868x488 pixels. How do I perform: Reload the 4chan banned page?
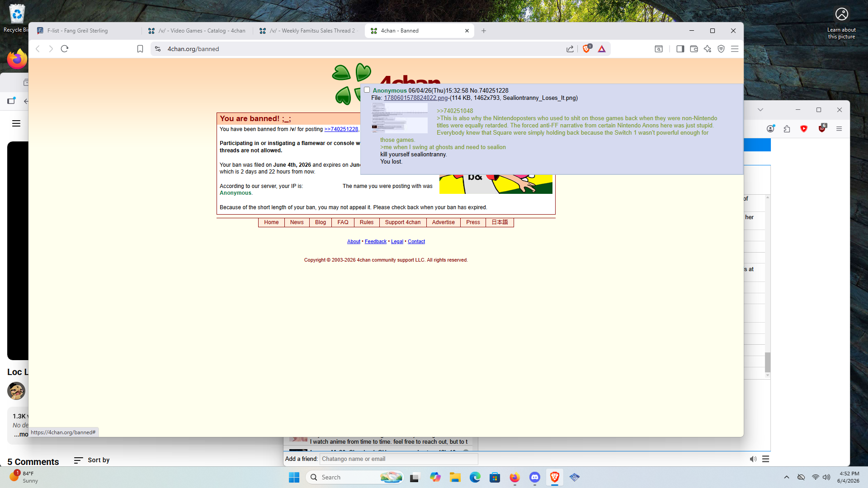[65, 49]
